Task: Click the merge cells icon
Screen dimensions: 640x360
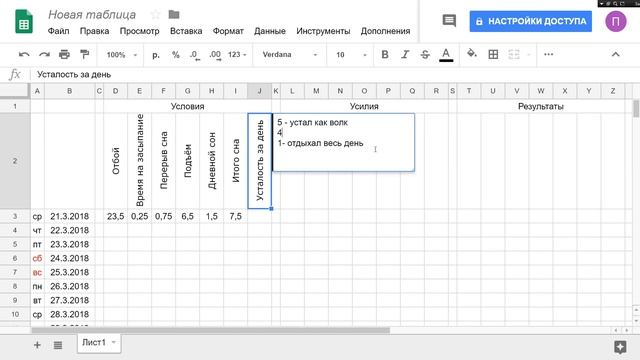Action: [514, 54]
